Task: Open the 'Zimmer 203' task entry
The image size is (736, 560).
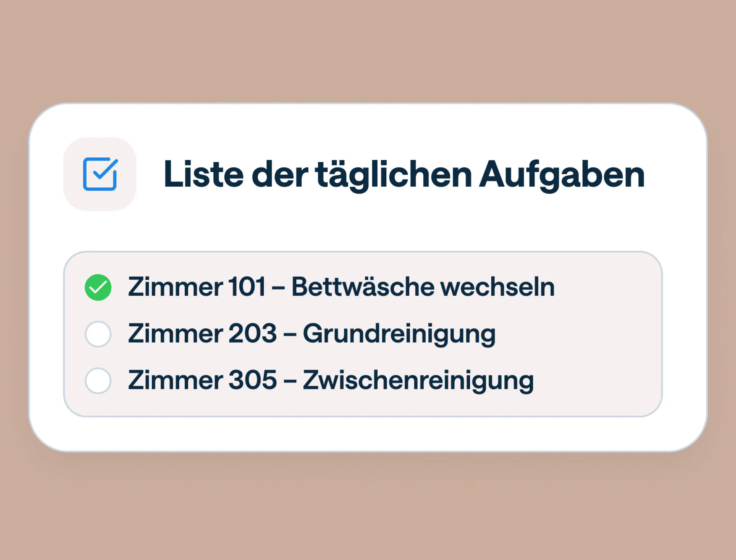Action: point(311,334)
